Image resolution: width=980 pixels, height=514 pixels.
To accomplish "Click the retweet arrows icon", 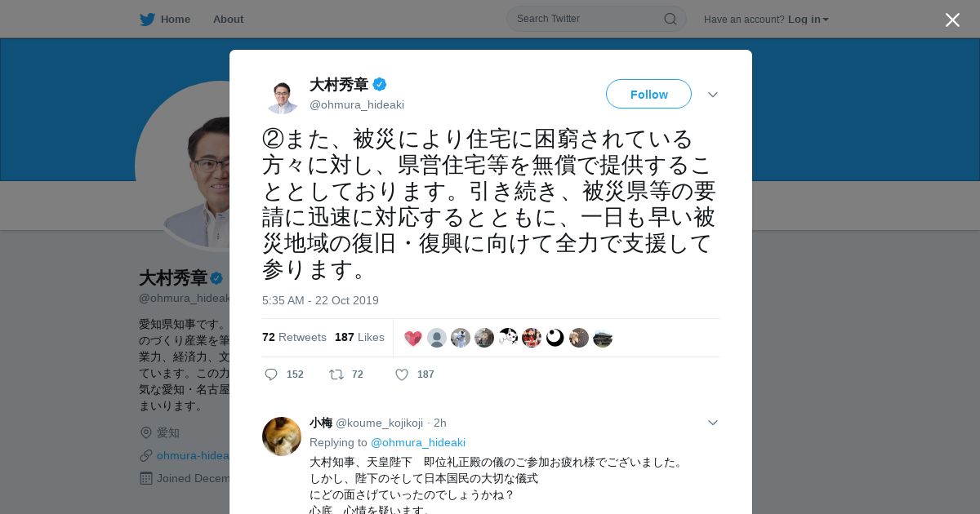I will pyautogui.click(x=336, y=374).
